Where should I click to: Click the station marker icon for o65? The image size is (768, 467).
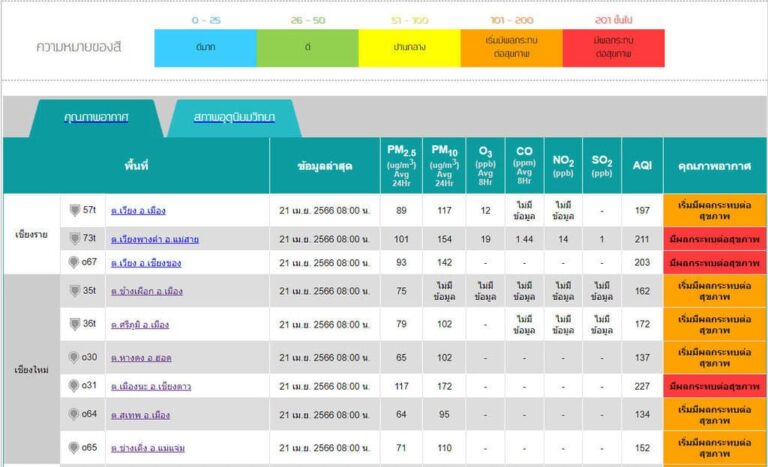point(73,447)
